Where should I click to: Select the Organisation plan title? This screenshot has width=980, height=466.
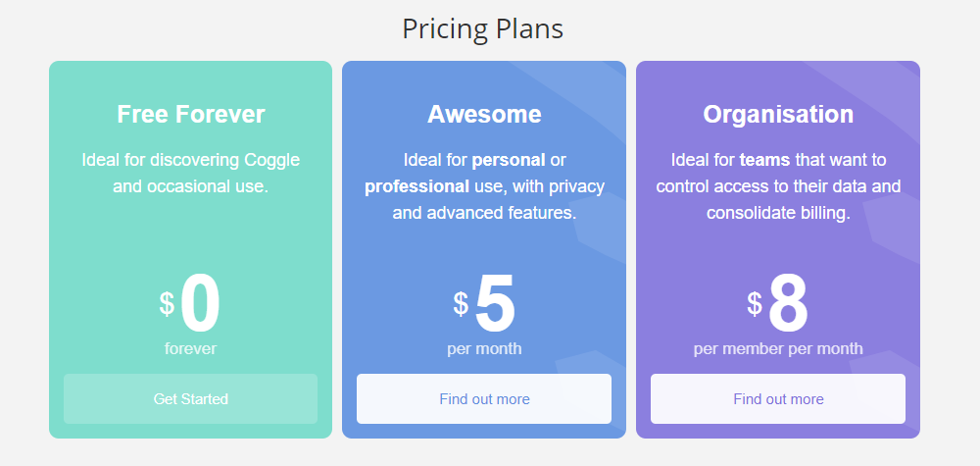(x=778, y=115)
